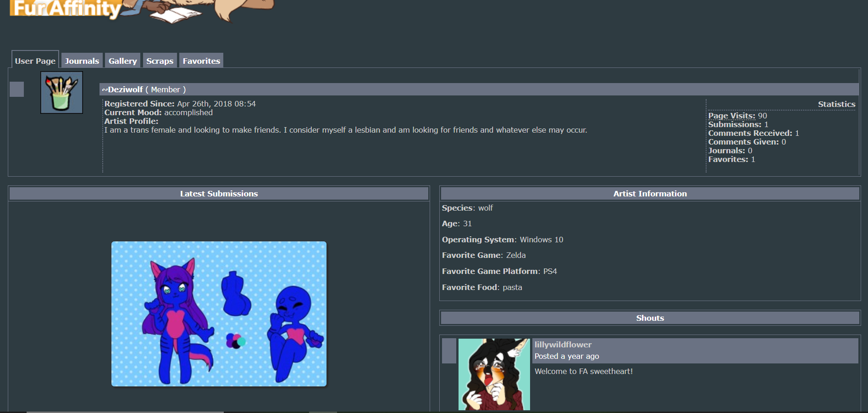The image size is (868, 413).
Task: Click the "Comments Received: 1" statistic
Action: point(753,133)
